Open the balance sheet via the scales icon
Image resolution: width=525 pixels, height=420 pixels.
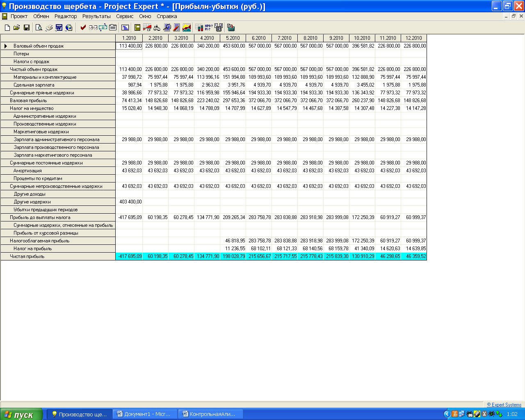(157, 27)
